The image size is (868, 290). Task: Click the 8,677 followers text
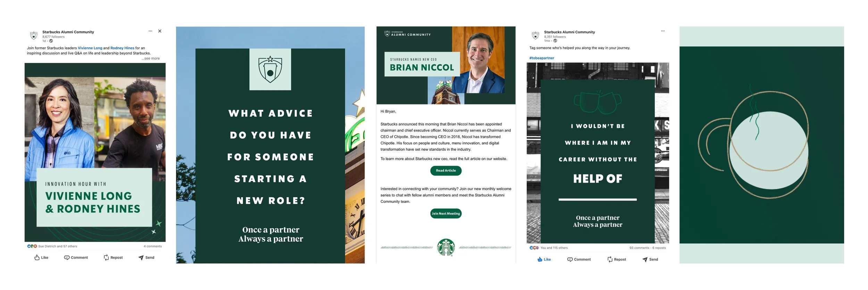click(53, 37)
